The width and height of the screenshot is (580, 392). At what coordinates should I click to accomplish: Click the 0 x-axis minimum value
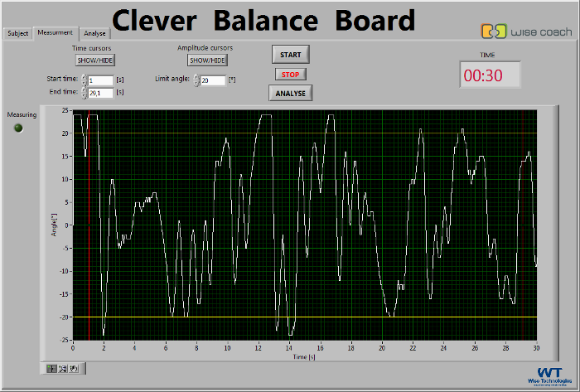click(x=73, y=347)
